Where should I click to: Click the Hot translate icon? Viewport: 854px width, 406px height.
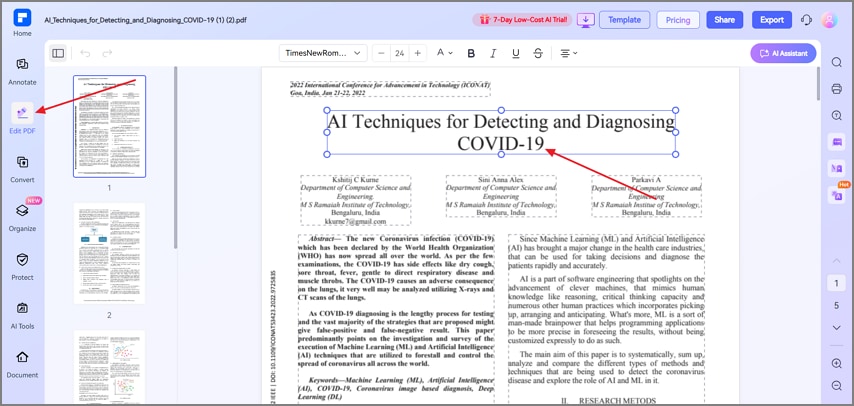837,195
